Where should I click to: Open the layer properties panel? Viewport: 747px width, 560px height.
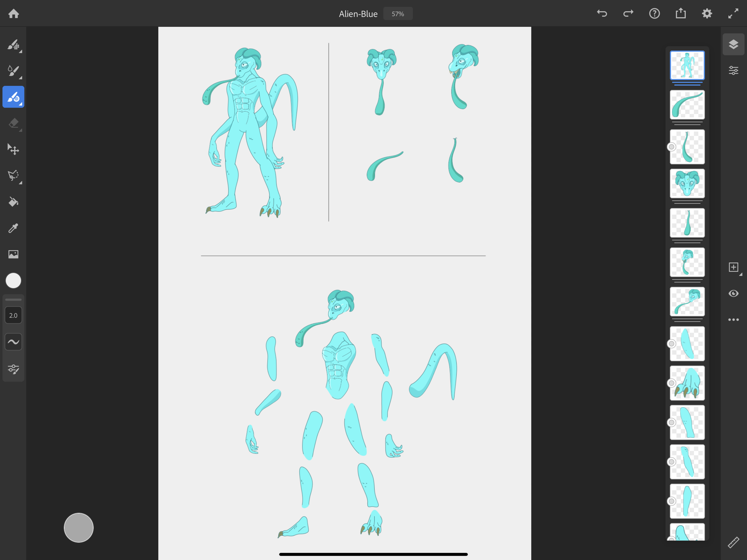click(x=733, y=71)
